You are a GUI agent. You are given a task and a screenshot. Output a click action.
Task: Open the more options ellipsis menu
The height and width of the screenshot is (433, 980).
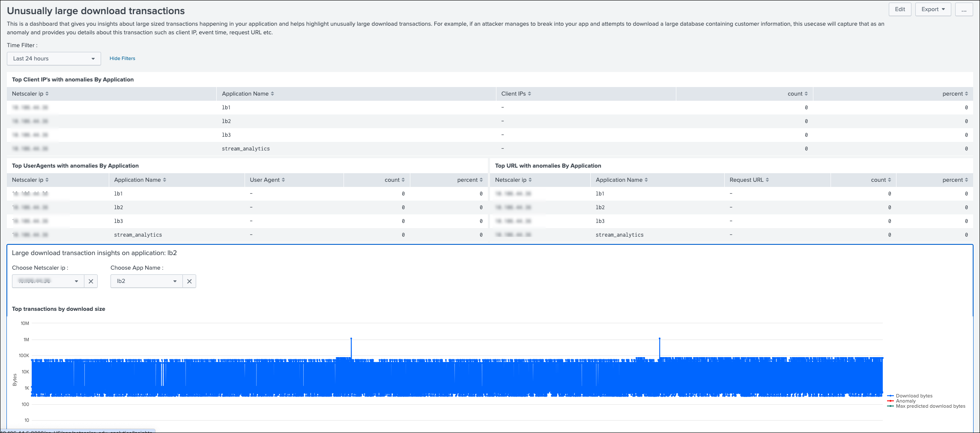964,9
